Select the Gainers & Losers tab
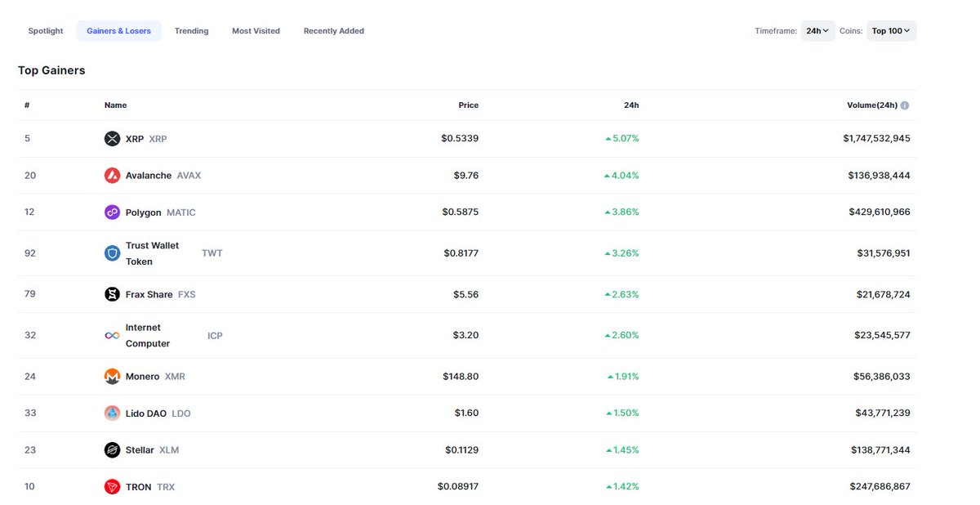 pos(119,31)
